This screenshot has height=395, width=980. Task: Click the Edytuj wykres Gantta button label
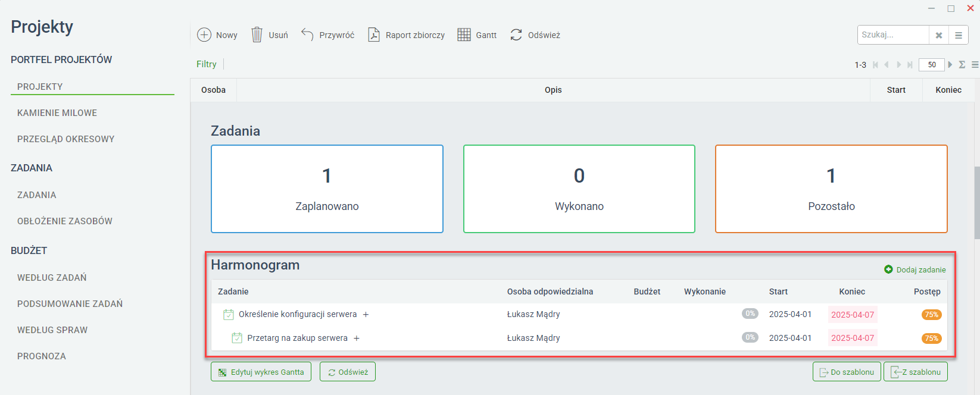pos(267,372)
